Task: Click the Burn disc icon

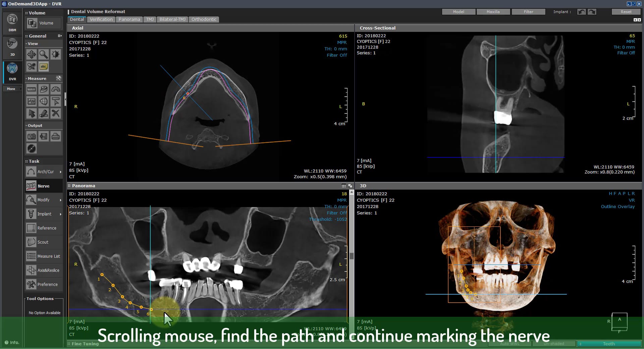Action: 32,148
